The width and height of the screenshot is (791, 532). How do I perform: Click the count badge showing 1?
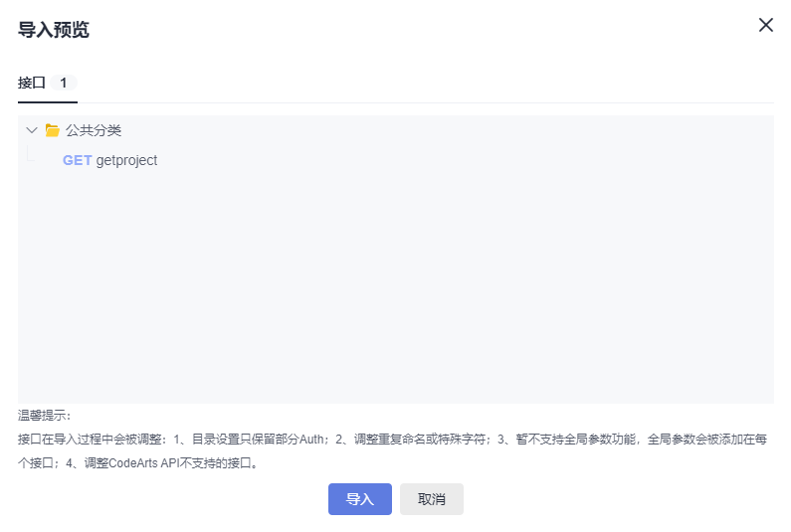point(64,83)
